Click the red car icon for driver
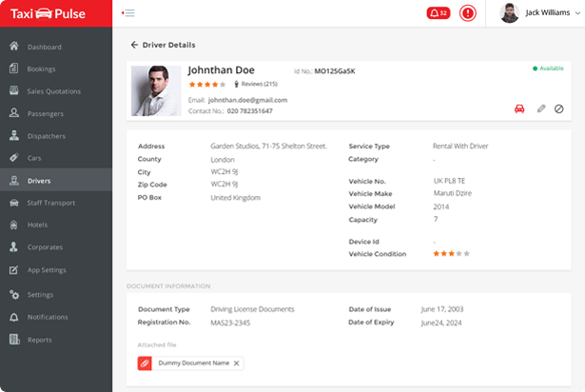 click(x=519, y=108)
